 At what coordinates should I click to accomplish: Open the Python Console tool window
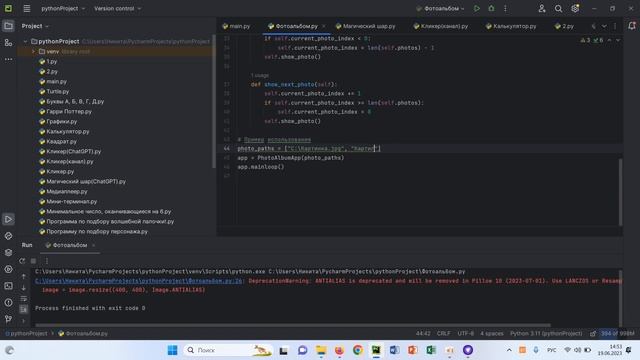[8, 236]
